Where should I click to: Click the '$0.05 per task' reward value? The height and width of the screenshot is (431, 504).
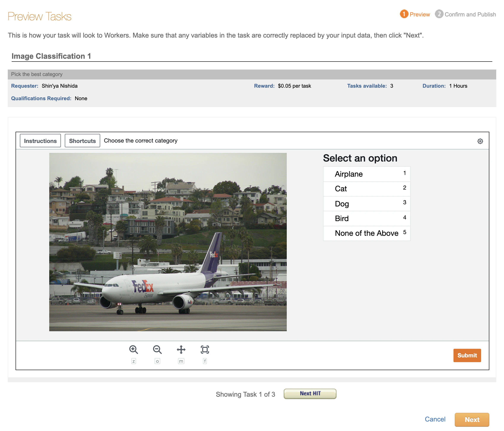294,86
